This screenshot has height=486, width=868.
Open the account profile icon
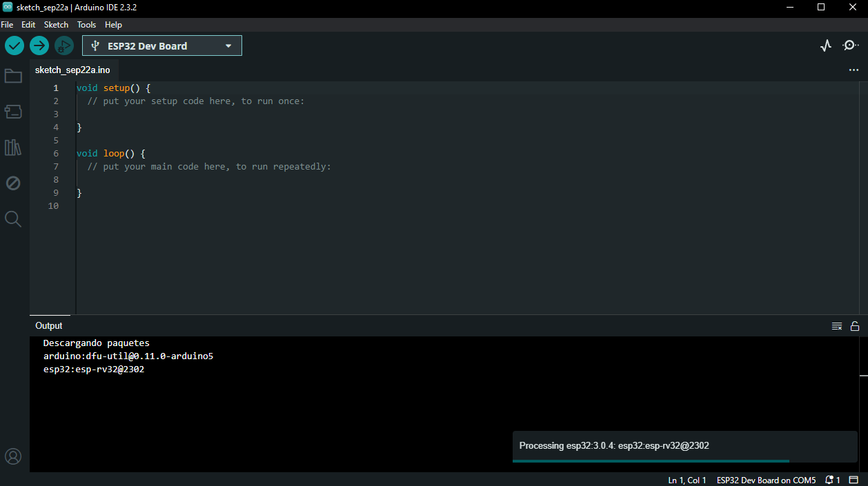click(x=13, y=456)
